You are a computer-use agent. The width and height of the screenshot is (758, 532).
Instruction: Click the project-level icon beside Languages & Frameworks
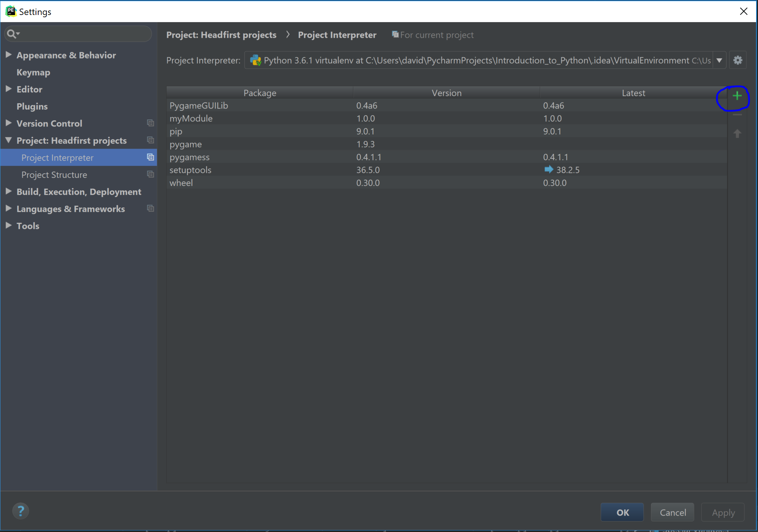tap(150, 209)
